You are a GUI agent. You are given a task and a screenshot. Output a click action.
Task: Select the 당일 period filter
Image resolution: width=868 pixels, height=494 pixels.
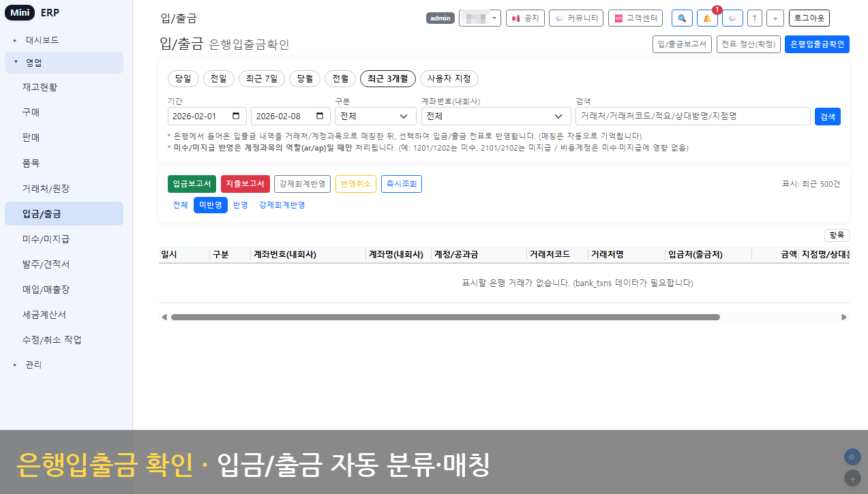[x=183, y=78]
